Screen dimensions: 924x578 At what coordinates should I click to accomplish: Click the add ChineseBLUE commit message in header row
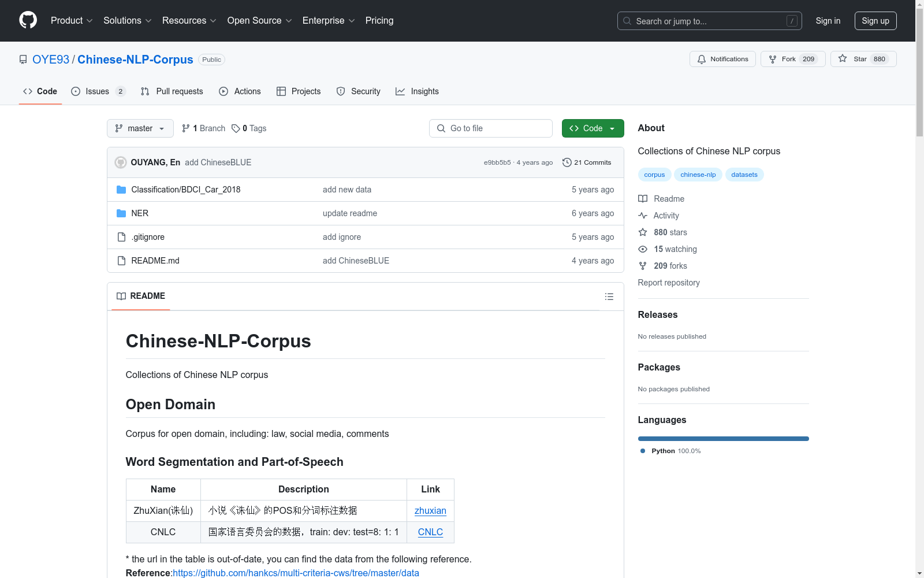tap(218, 162)
